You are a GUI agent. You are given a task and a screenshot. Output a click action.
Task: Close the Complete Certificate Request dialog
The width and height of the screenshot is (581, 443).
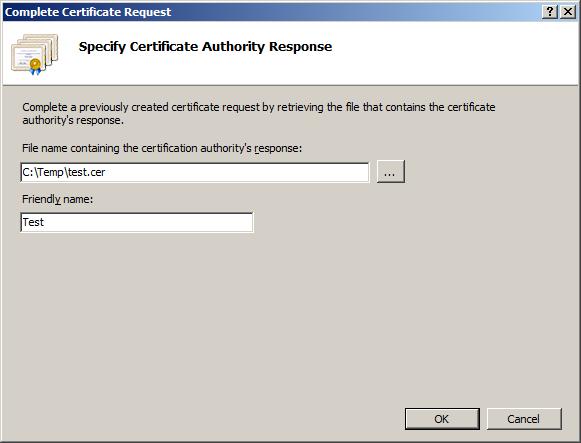click(x=568, y=12)
